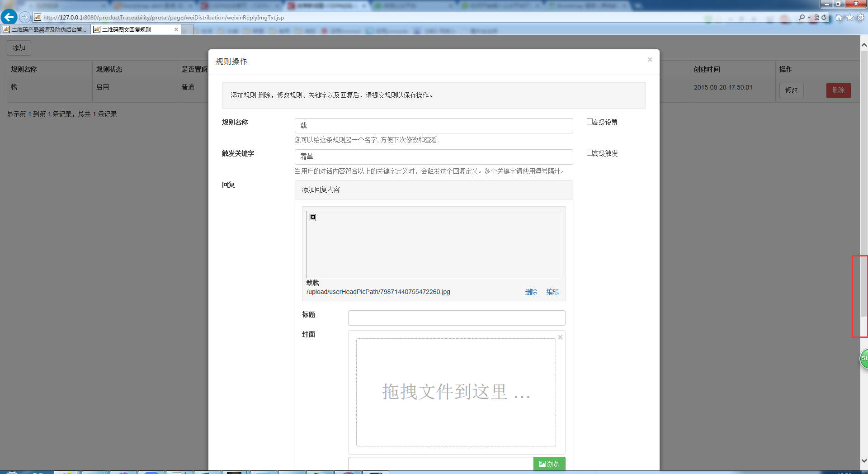Click the back navigation arrow
The image size is (868, 474).
point(9,17)
